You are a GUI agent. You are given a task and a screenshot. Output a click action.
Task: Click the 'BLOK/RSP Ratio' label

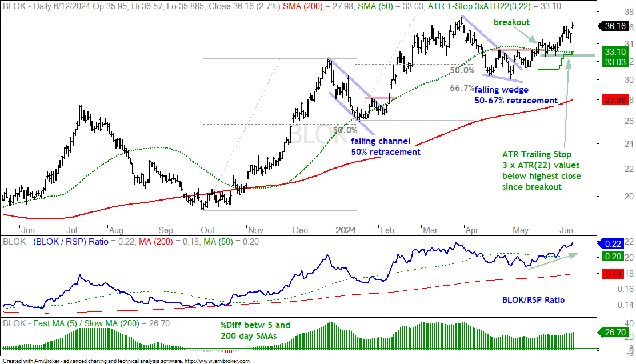(x=533, y=300)
